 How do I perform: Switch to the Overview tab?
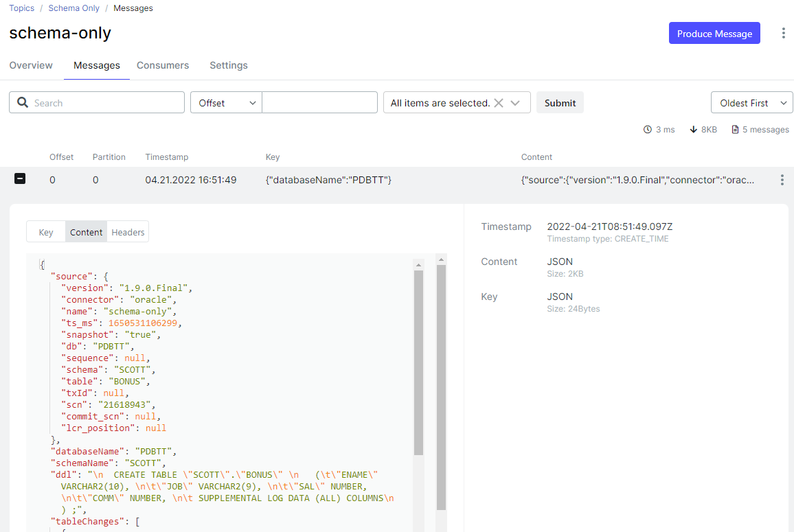[x=31, y=65]
